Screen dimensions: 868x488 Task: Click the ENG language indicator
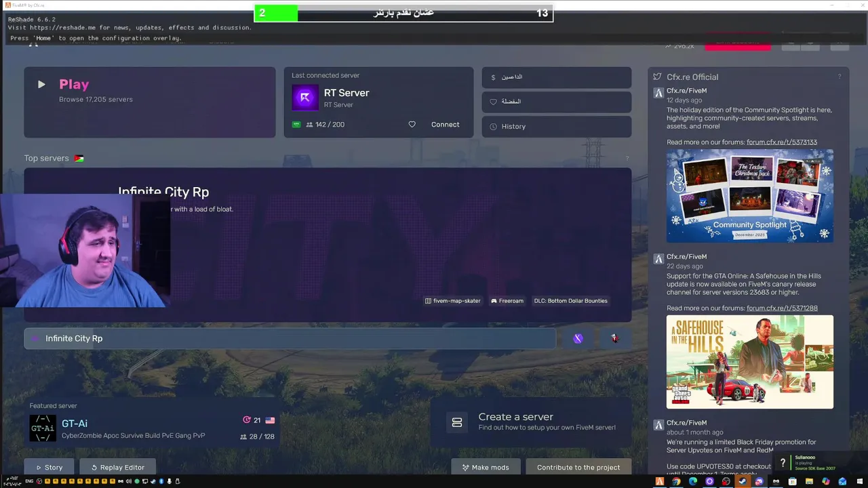point(29,481)
